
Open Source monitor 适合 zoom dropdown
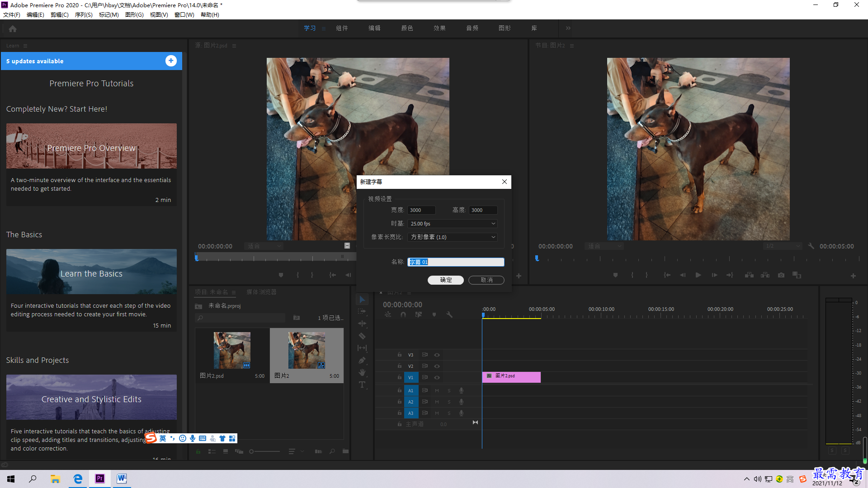click(264, 246)
